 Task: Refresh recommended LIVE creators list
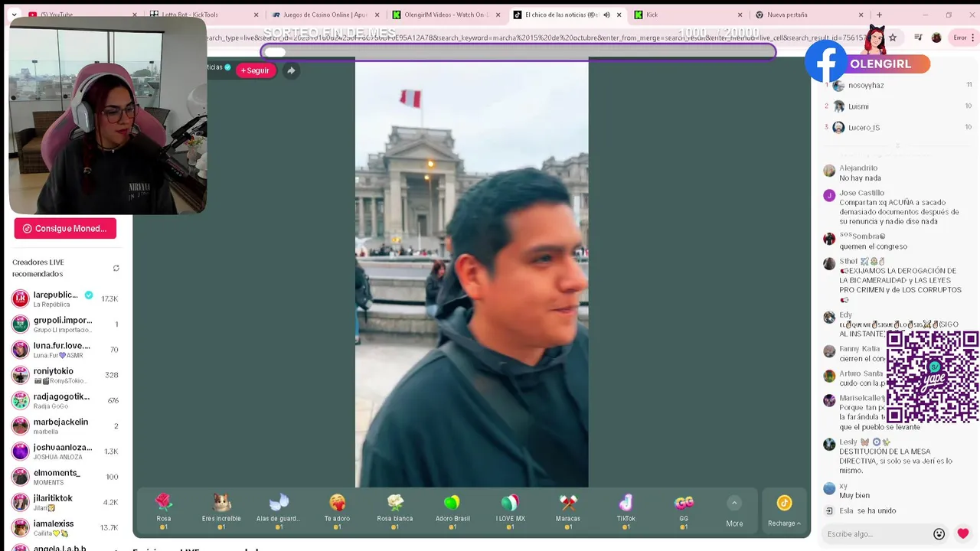116,268
